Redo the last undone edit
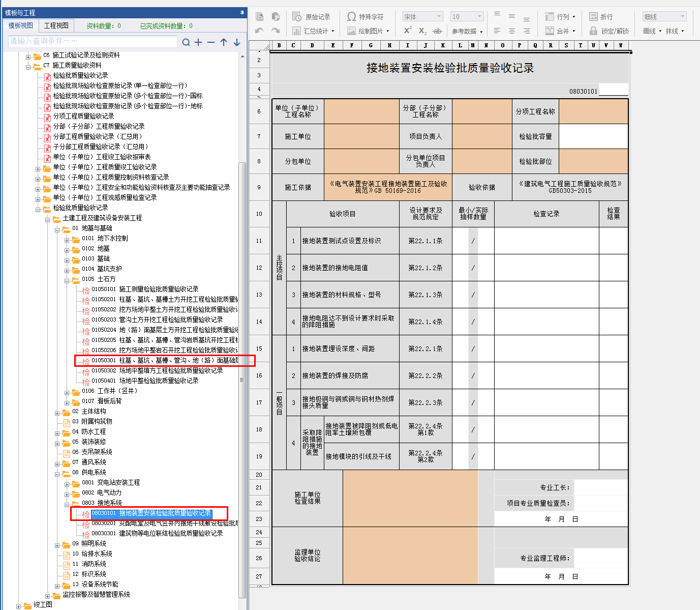 pos(276,31)
